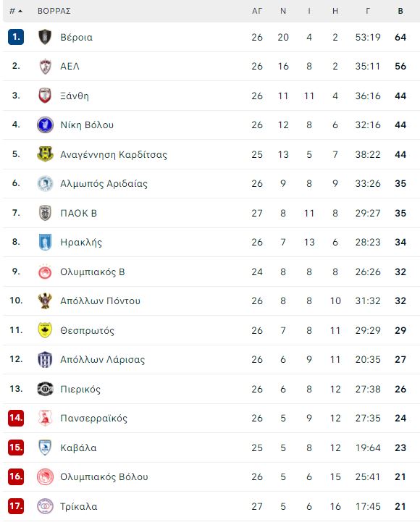The image size is (420, 525).
Task: Open the Ξάνθη club crest
Action: (45, 96)
